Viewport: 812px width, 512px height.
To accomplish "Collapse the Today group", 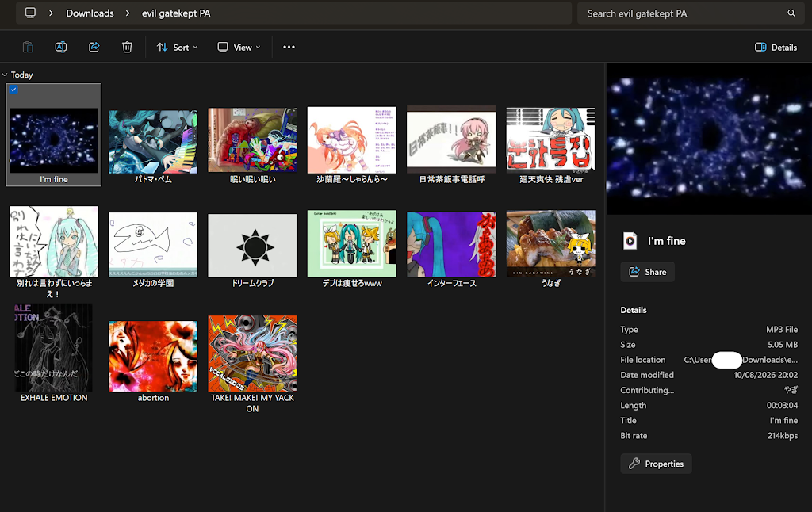I will (5, 75).
